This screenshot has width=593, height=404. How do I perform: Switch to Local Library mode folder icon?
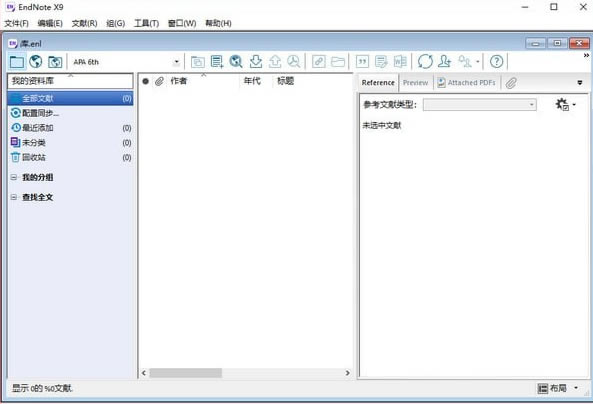[17, 61]
